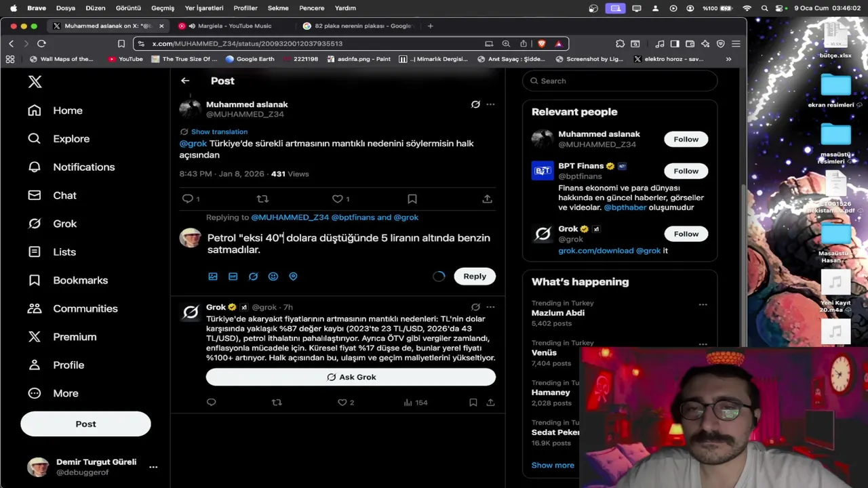Viewport: 868px width, 488px height.
Task: Open bütçe.xlsx file on desktop
Action: point(835,39)
